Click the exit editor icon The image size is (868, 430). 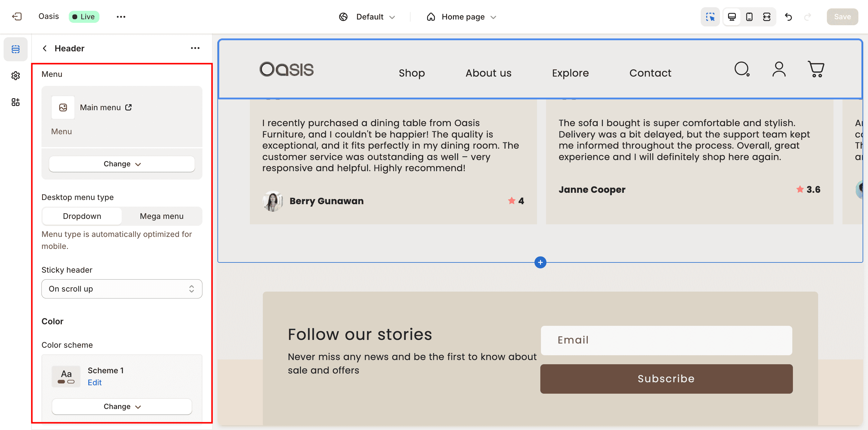point(17,17)
